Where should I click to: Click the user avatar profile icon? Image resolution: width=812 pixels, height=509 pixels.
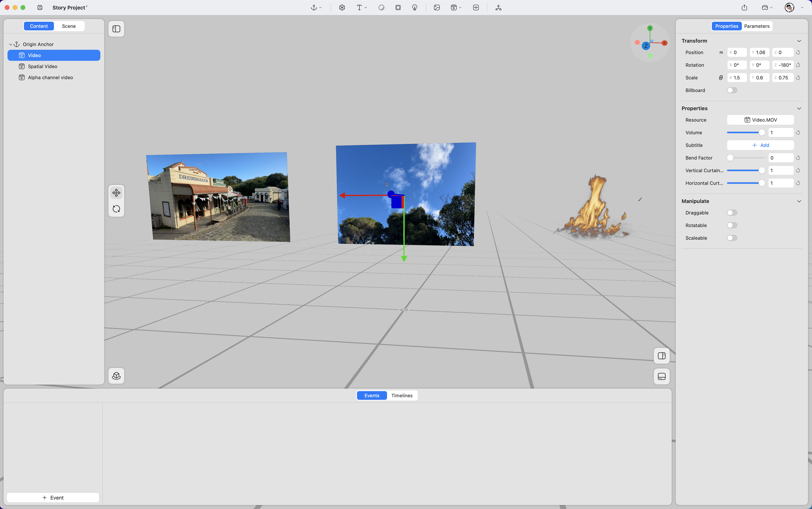789,8
